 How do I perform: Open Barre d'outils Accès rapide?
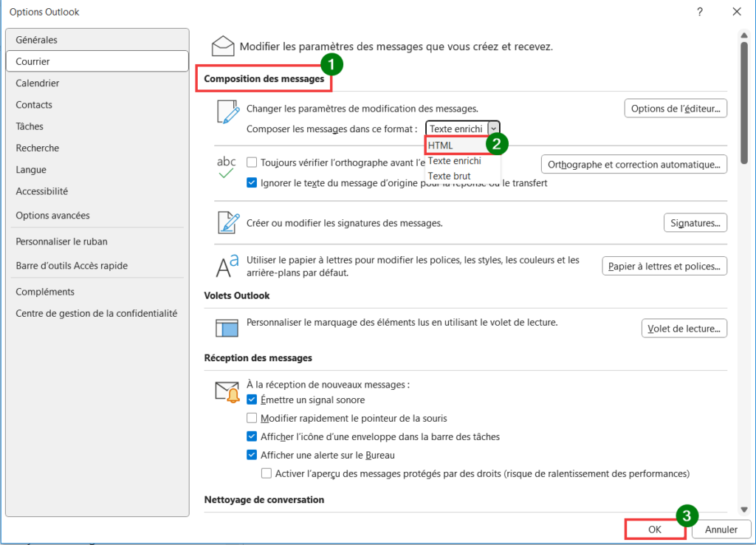coord(97,265)
